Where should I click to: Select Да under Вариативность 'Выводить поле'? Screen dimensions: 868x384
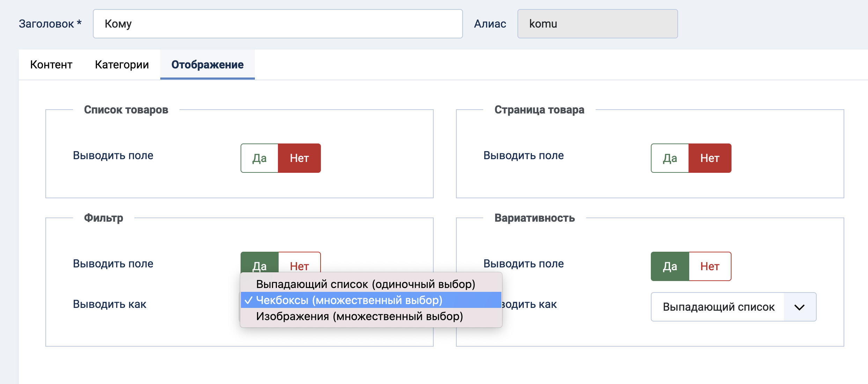[x=670, y=266]
